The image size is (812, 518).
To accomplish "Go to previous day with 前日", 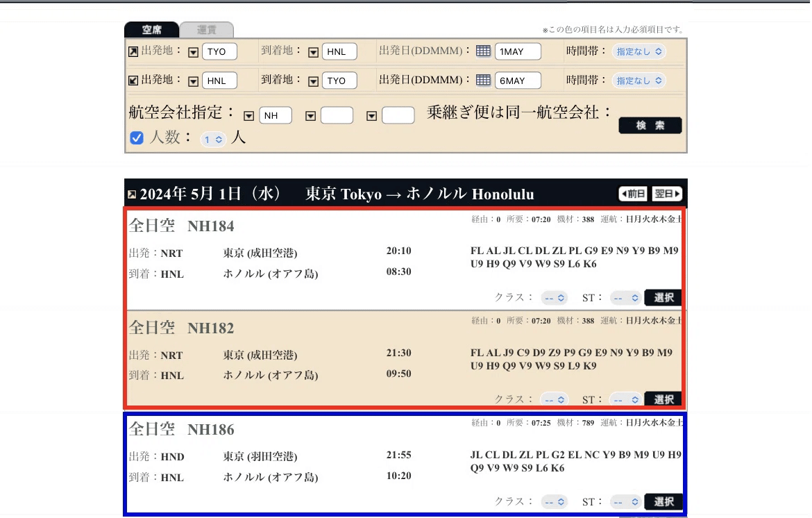I will (633, 194).
